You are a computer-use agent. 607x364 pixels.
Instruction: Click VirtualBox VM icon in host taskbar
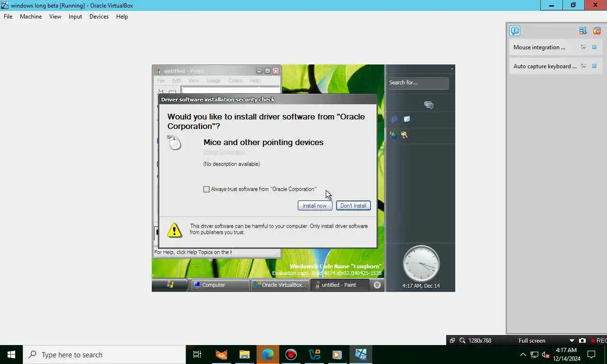pyautogui.click(x=361, y=355)
